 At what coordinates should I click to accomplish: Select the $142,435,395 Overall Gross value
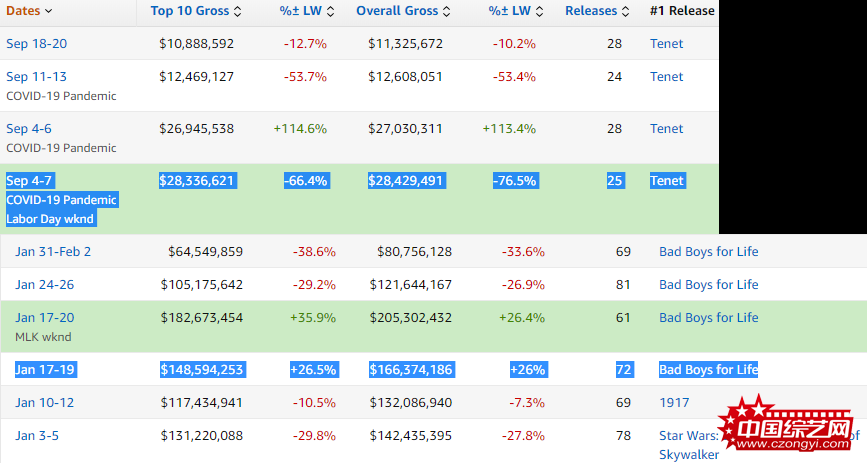coord(410,436)
